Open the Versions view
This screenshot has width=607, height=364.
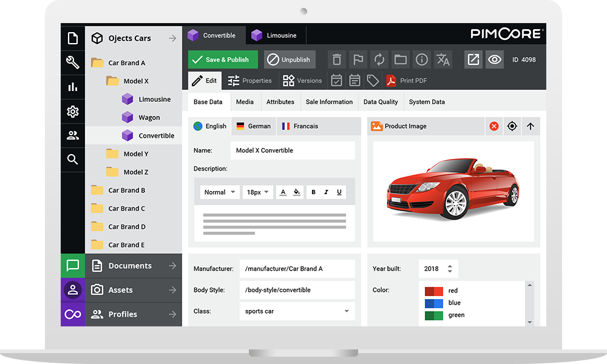pyautogui.click(x=302, y=81)
